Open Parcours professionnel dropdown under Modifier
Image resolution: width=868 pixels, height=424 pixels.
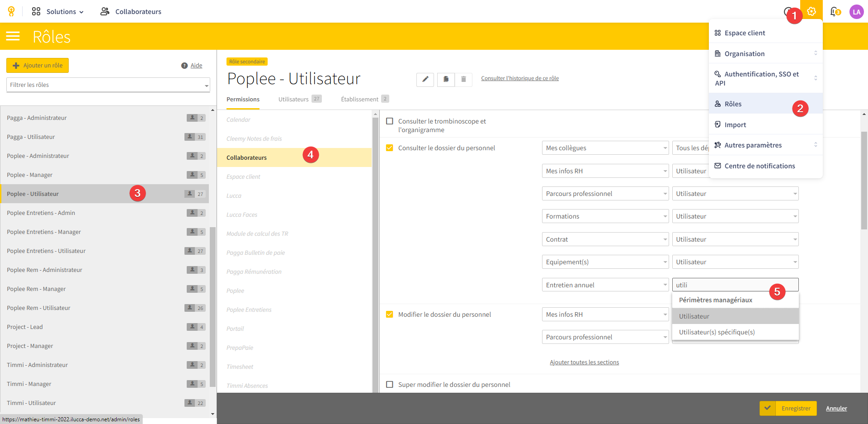point(605,337)
